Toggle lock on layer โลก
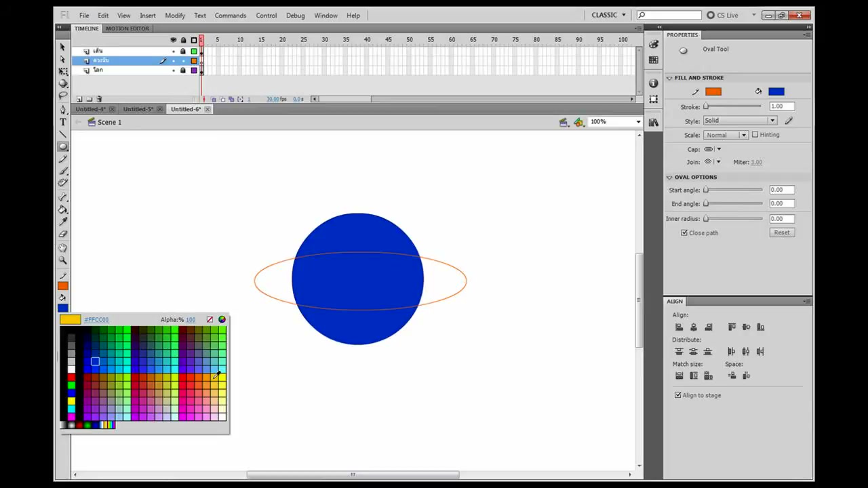868x488 pixels. pos(182,70)
